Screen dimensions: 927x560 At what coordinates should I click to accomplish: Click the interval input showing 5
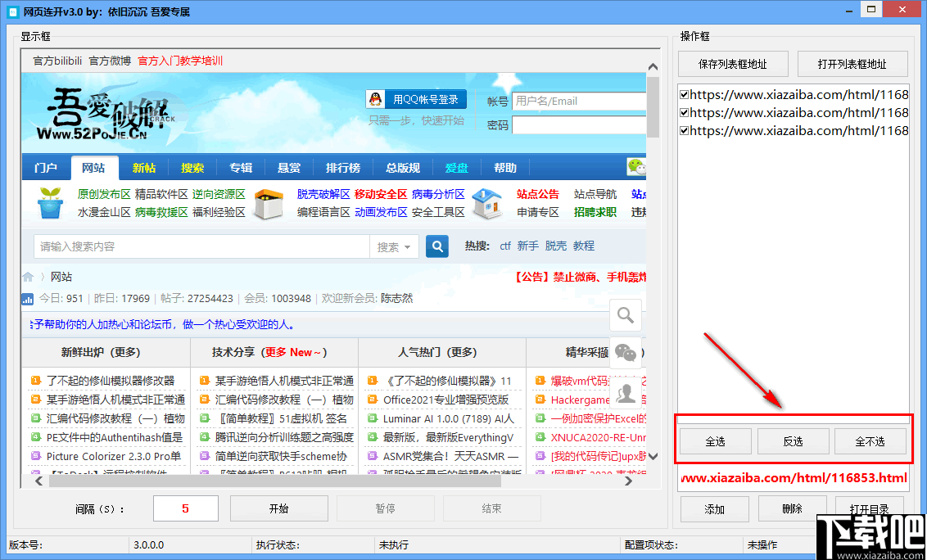coord(185,508)
